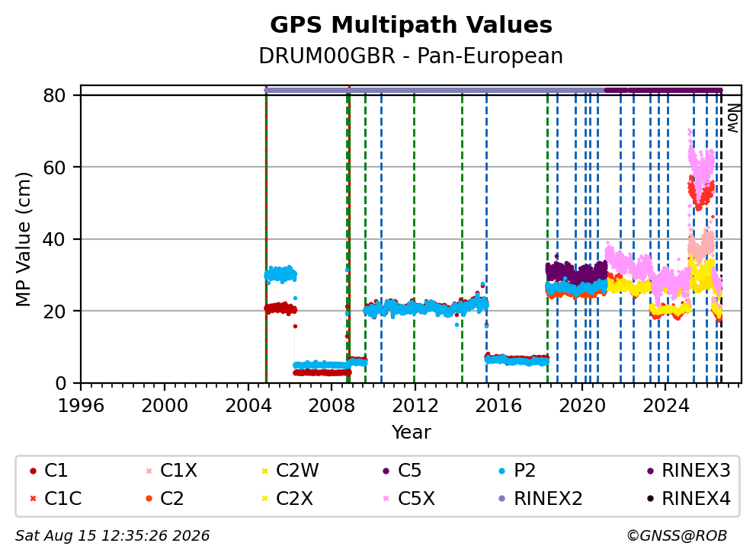This screenshot has width=756, height=559.
Task: Click the DRUM00GBR - Pan-European subtitle
Action: [411, 56]
